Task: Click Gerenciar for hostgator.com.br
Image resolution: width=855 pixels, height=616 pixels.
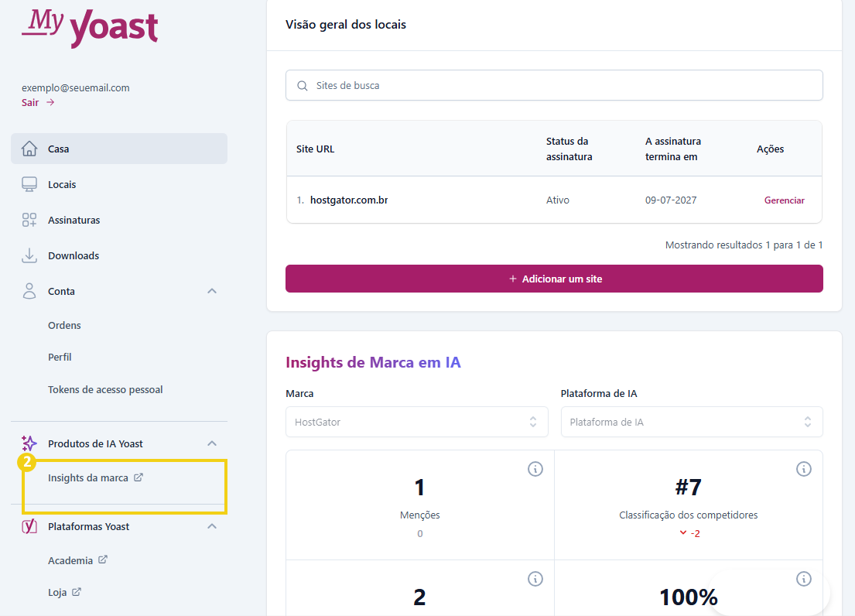Action: [784, 200]
